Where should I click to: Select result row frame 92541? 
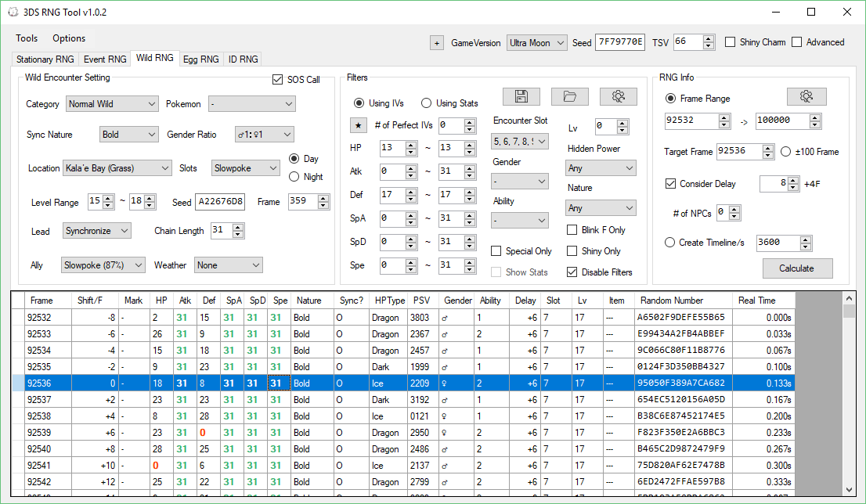tap(403, 466)
